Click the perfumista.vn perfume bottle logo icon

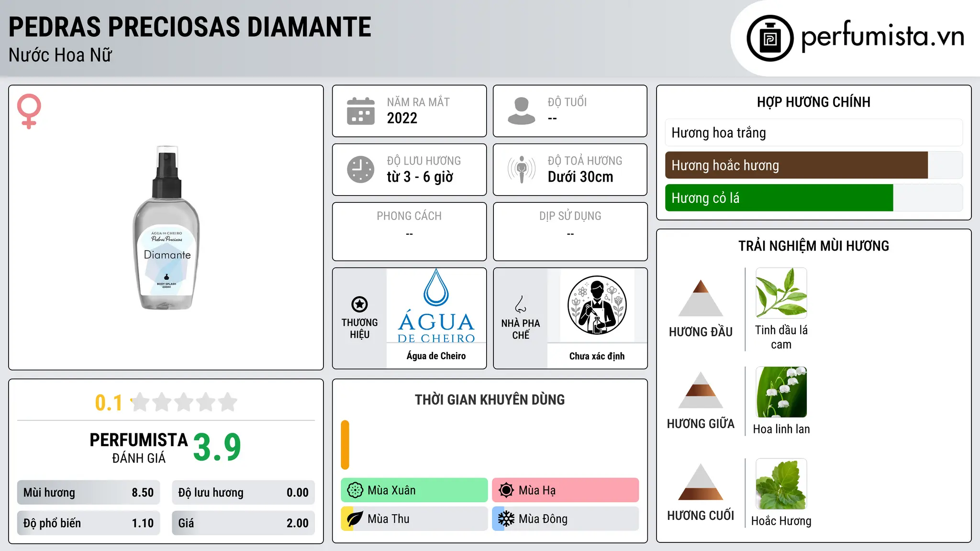pos(770,38)
